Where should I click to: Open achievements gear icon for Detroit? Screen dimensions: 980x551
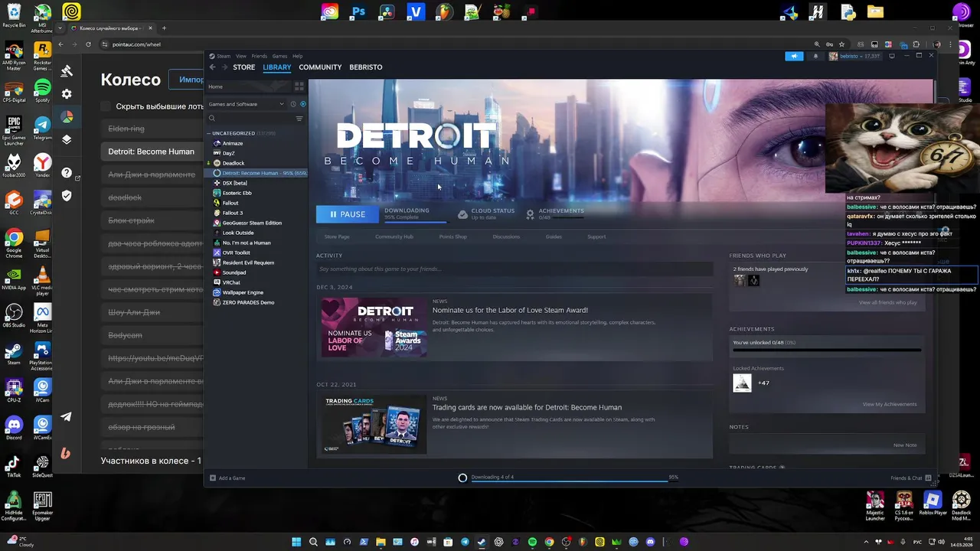[530, 214]
